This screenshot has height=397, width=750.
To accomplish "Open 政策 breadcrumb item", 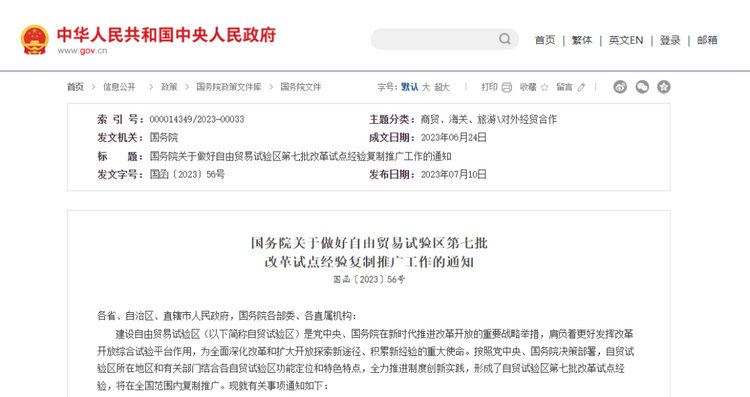I will 169,87.
